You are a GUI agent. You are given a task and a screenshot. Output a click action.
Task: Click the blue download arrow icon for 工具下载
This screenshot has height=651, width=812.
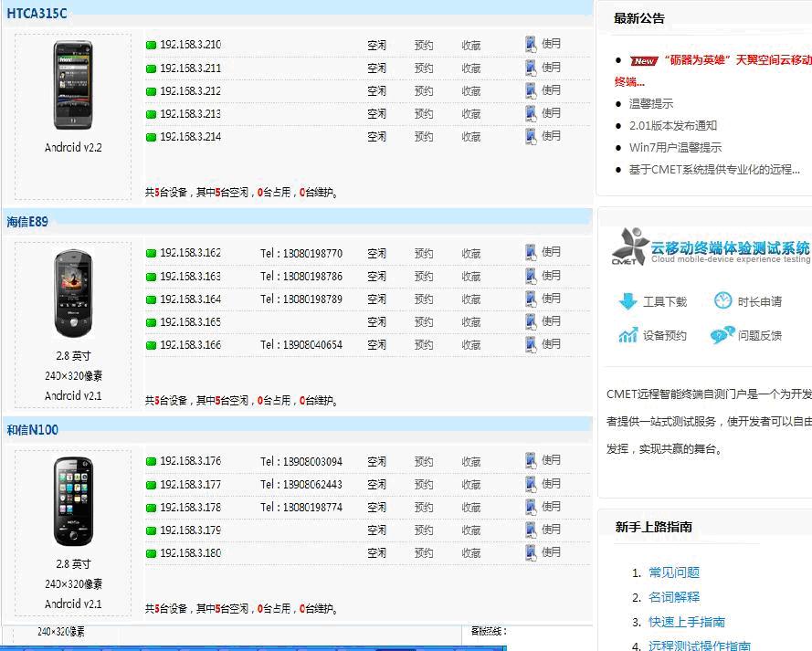(627, 300)
